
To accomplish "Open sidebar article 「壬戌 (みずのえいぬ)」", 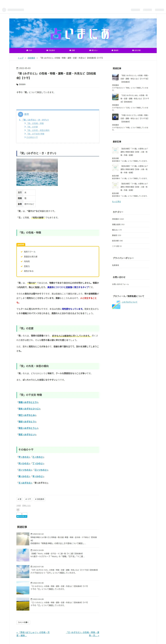I will pyautogui.click(x=134, y=99).
